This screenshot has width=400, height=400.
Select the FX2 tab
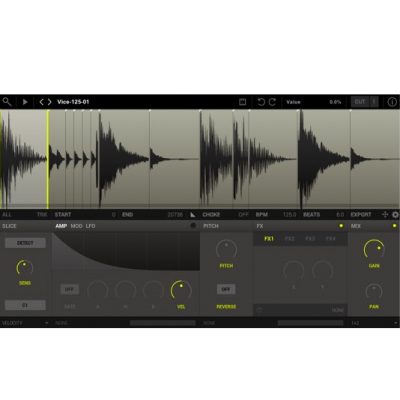coord(289,239)
